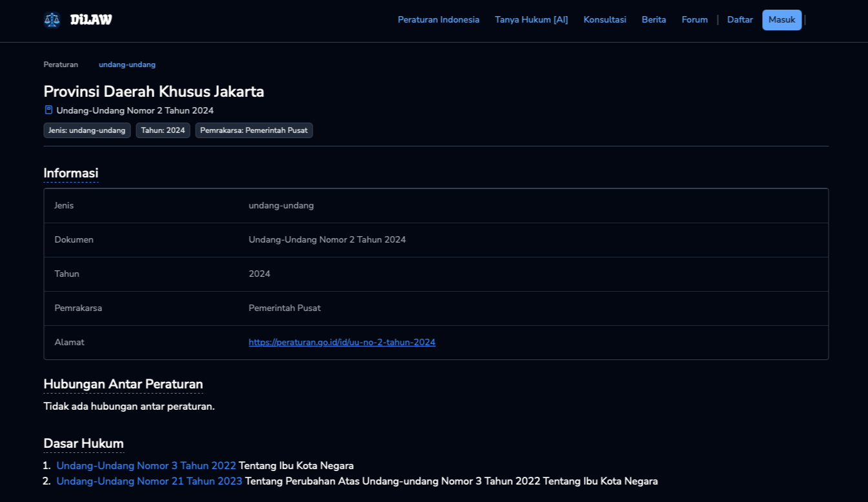Click the Pemrakarsa: Pemerintah Pusat tag
This screenshot has width=868, height=502.
(254, 130)
